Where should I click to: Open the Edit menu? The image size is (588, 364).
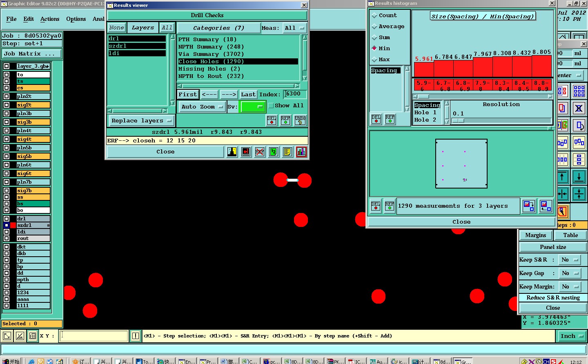(29, 19)
